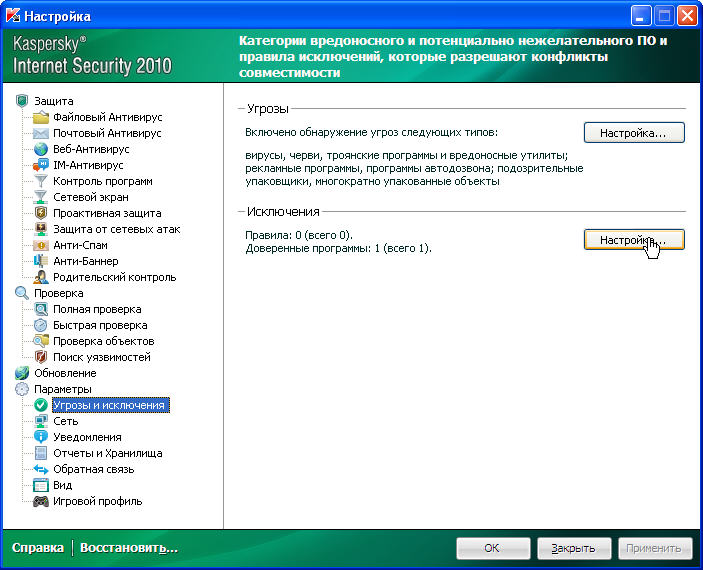
Task: Select the Проверка root node label
Action: click(59, 293)
